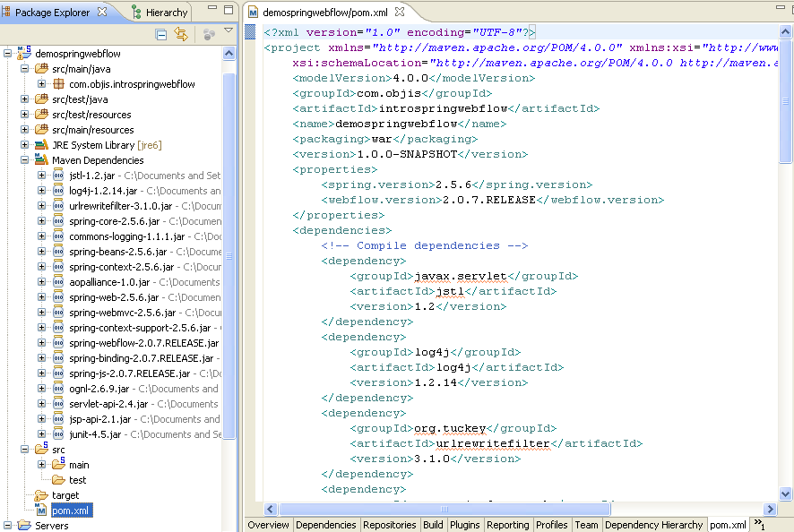This screenshot has height=532, width=794.
Task: Click the pom.xml Maven file icon in tree
Action: pos(41,510)
